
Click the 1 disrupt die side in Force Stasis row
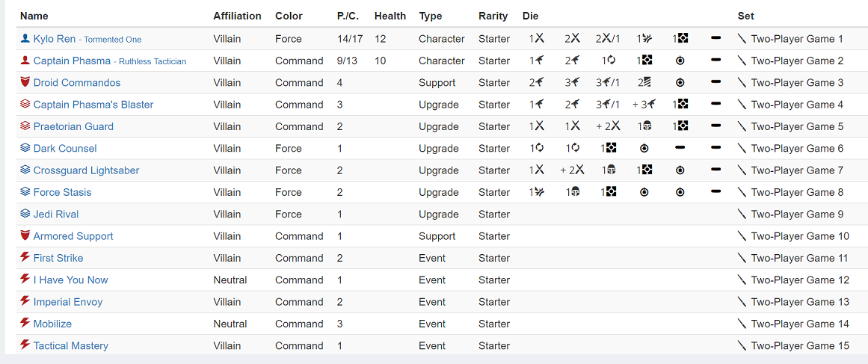(535, 192)
